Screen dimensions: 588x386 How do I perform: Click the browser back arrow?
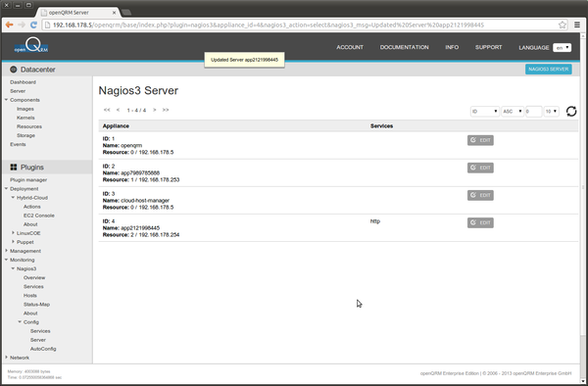(10, 24)
